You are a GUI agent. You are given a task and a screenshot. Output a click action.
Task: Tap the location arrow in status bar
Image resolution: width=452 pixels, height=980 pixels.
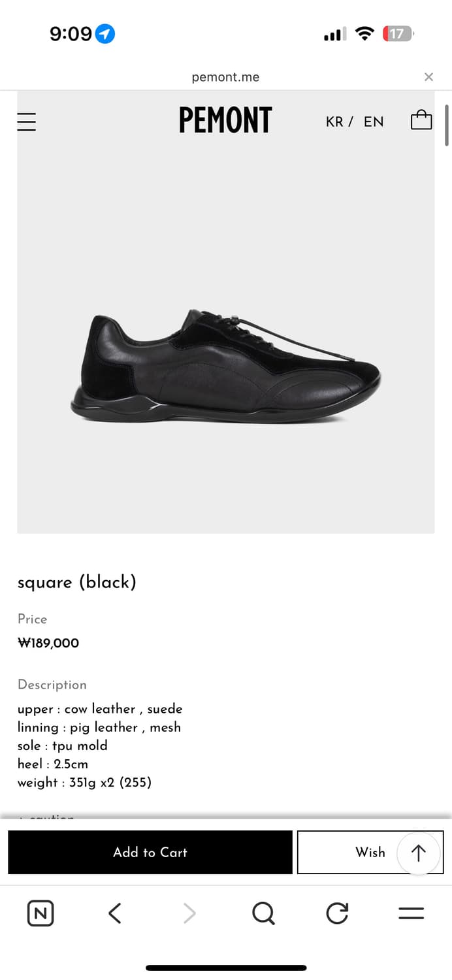point(105,33)
